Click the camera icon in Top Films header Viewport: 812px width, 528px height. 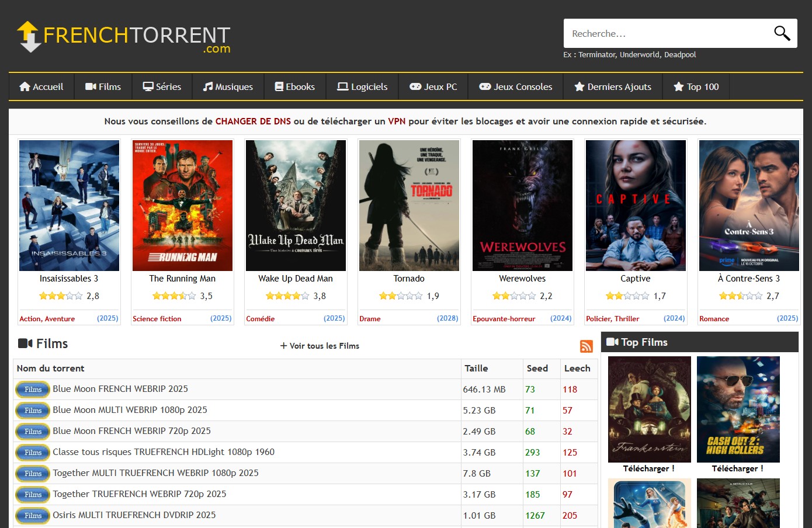612,342
